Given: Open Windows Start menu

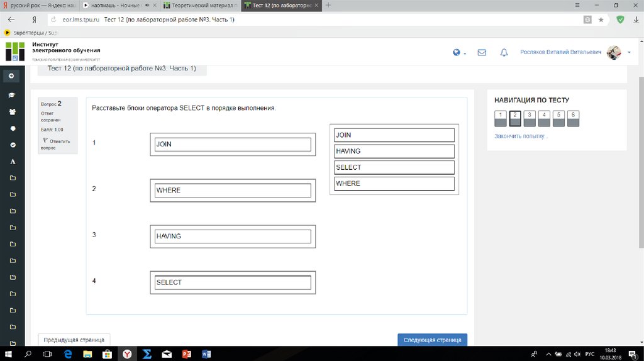Looking at the screenshot, I should [x=8, y=353].
